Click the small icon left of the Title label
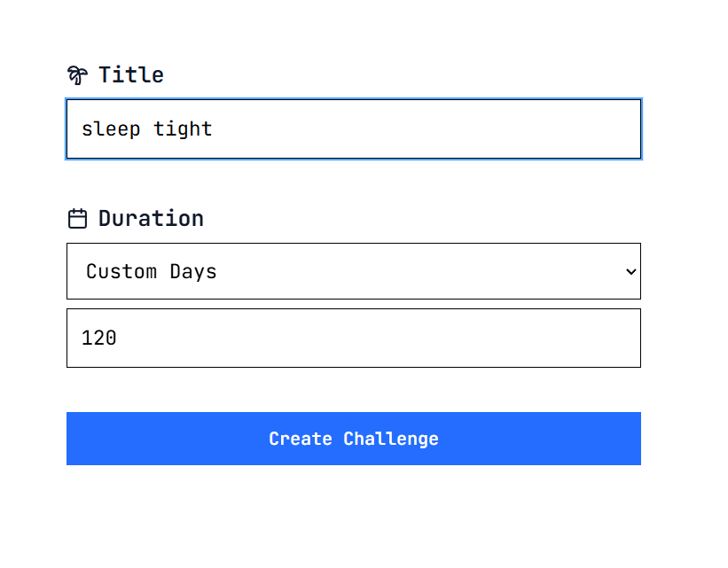Image resolution: width=728 pixels, height=568 pixels. [77, 74]
